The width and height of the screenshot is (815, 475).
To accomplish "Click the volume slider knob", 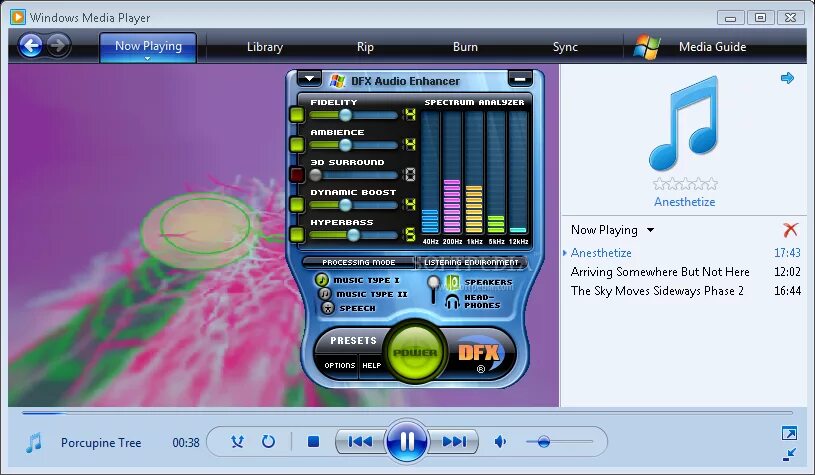I will tap(544, 442).
